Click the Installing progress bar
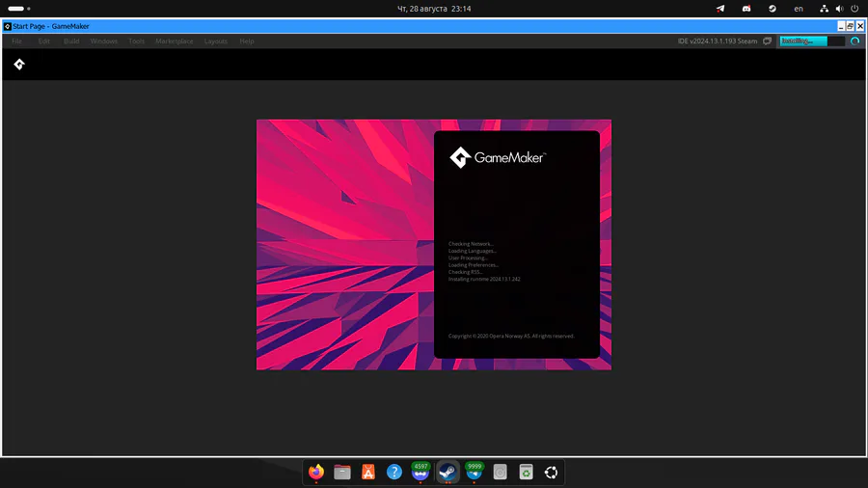Screen dimensions: 868x488 (812, 41)
